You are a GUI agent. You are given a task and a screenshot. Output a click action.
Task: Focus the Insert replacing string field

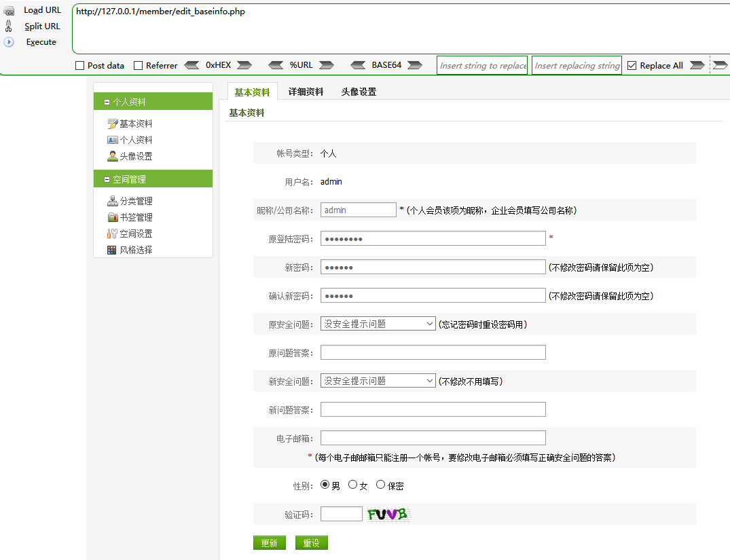pos(577,66)
